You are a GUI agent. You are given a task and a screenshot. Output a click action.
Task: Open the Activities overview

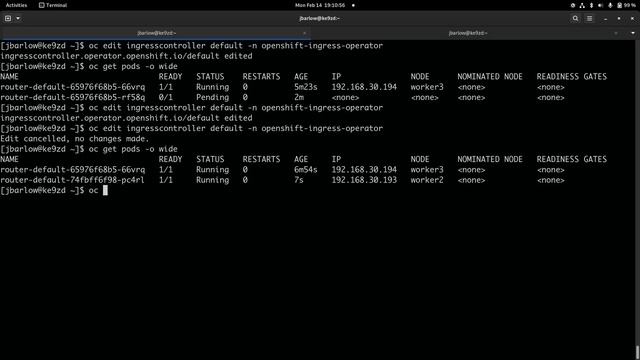(x=16, y=5)
